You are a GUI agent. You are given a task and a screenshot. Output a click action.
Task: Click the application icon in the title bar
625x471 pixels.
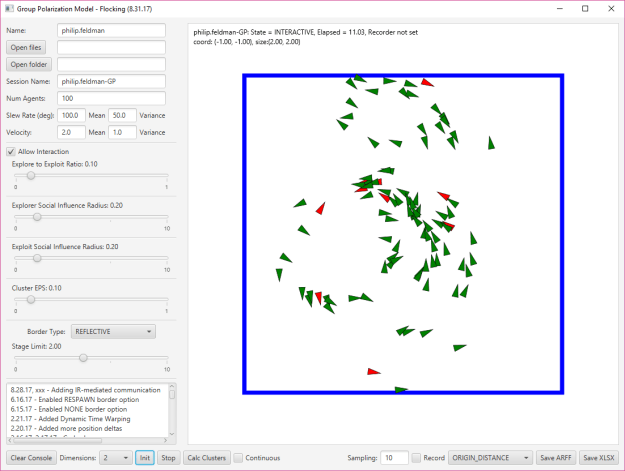pos(10,8)
